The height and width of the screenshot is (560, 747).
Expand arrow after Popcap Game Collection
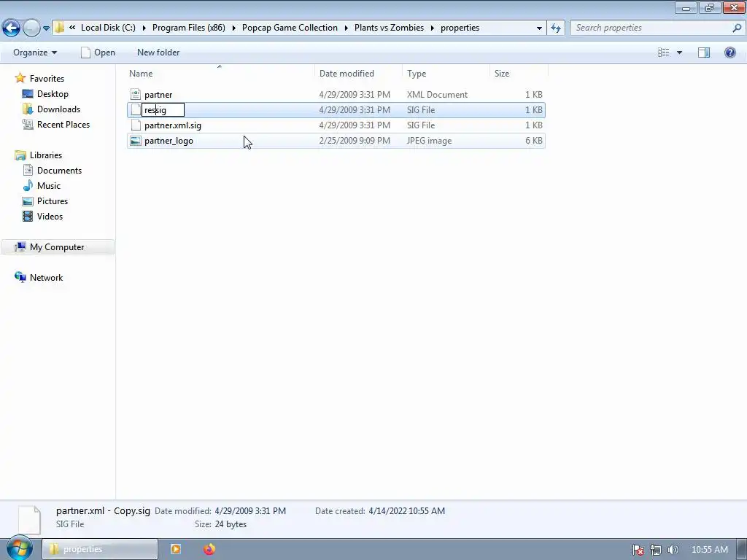[x=346, y=28]
